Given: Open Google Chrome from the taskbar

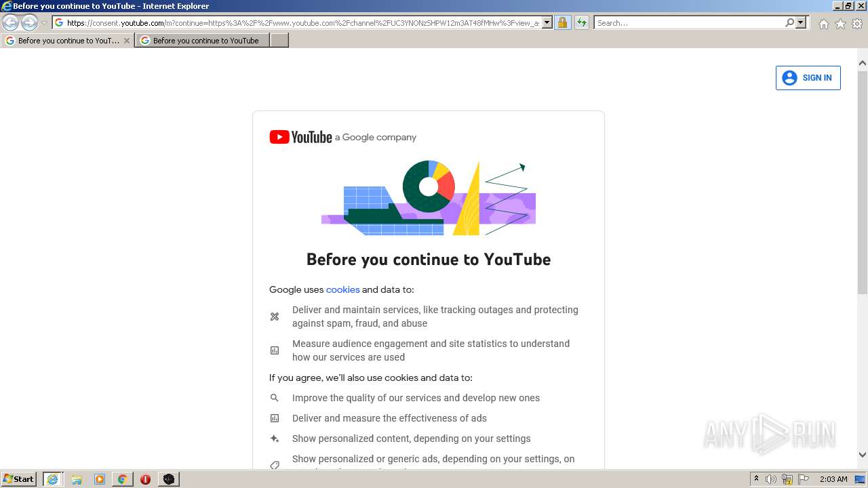Looking at the screenshot, I should coord(123,479).
